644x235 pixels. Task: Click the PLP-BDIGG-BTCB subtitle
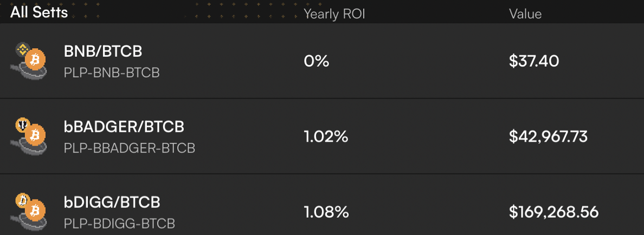pos(119,224)
